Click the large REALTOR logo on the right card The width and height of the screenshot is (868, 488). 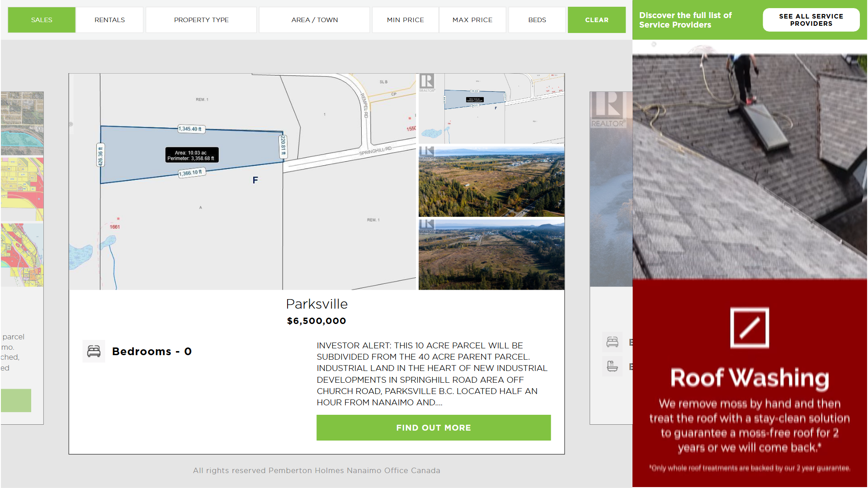coord(607,109)
